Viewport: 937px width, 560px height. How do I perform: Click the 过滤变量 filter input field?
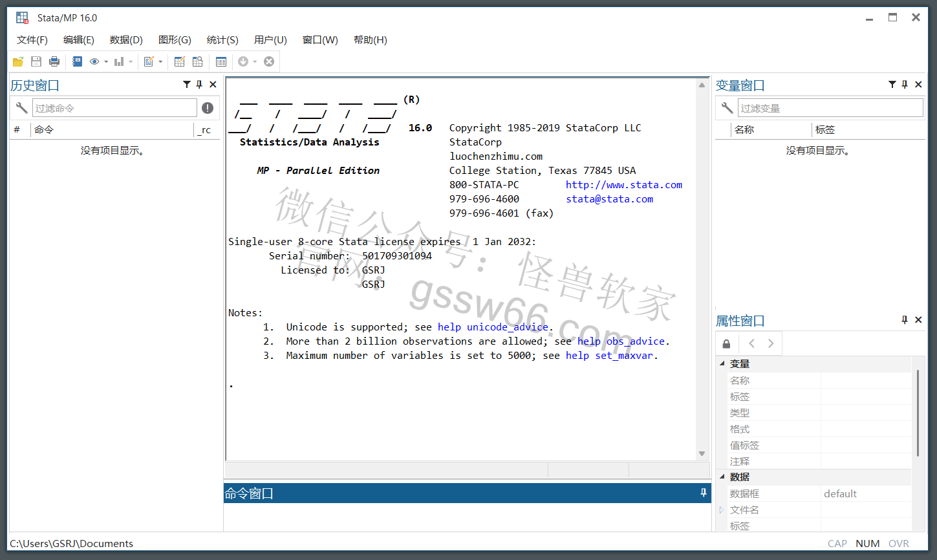click(830, 107)
